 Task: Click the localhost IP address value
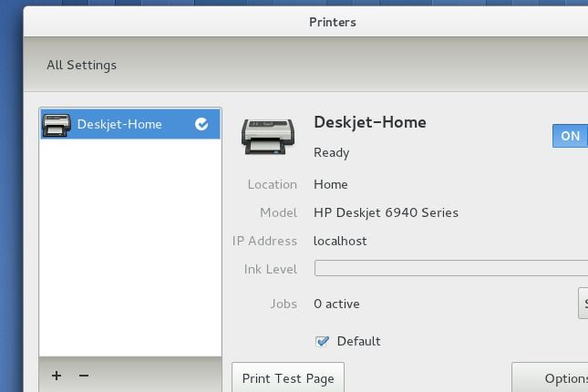point(340,241)
